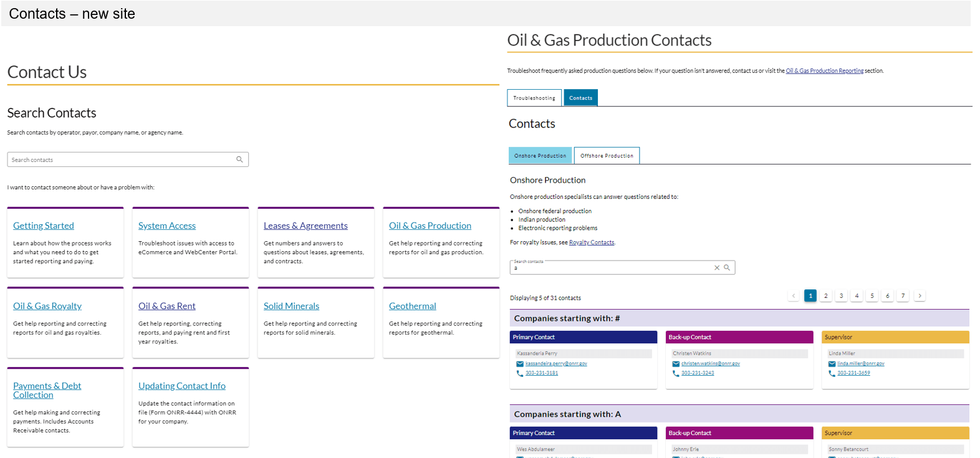Open the Contacts tab
This screenshot has width=980, height=458.
click(x=580, y=98)
